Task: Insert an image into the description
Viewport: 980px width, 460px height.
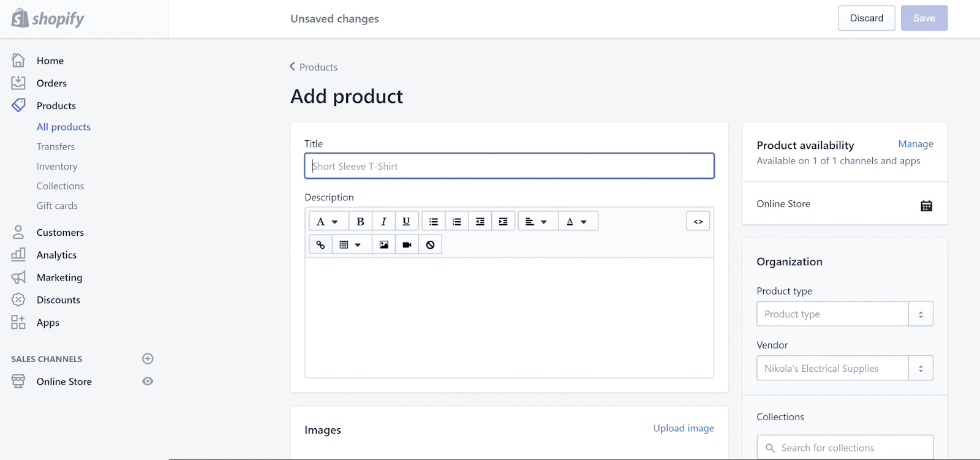Action: [384, 244]
